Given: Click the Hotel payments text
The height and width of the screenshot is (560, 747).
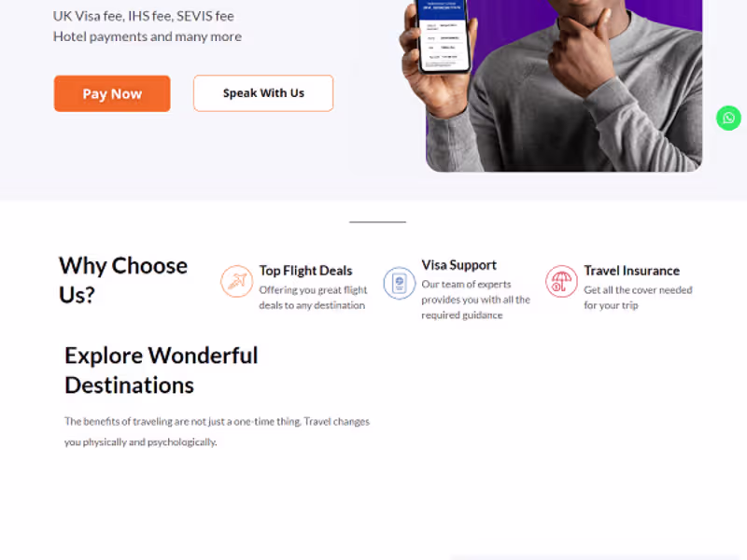Looking at the screenshot, I should tap(148, 36).
